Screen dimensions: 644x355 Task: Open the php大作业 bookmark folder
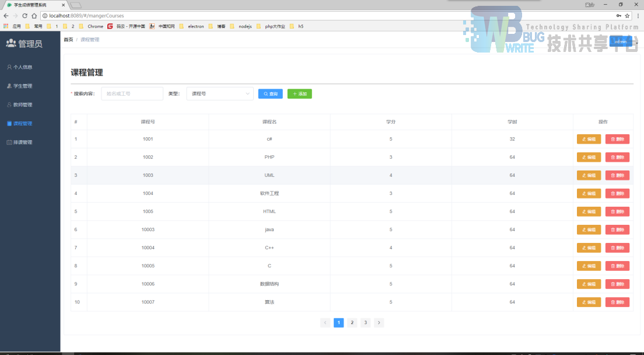coord(271,26)
